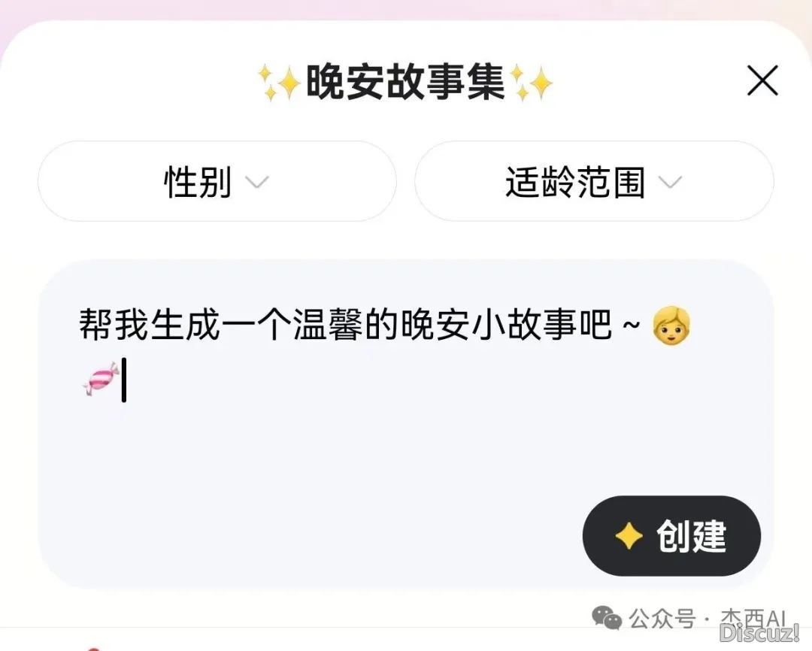Image resolution: width=812 pixels, height=651 pixels.
Task: Click the child face emoji in prompt
Action: click(x=671, y=325)
